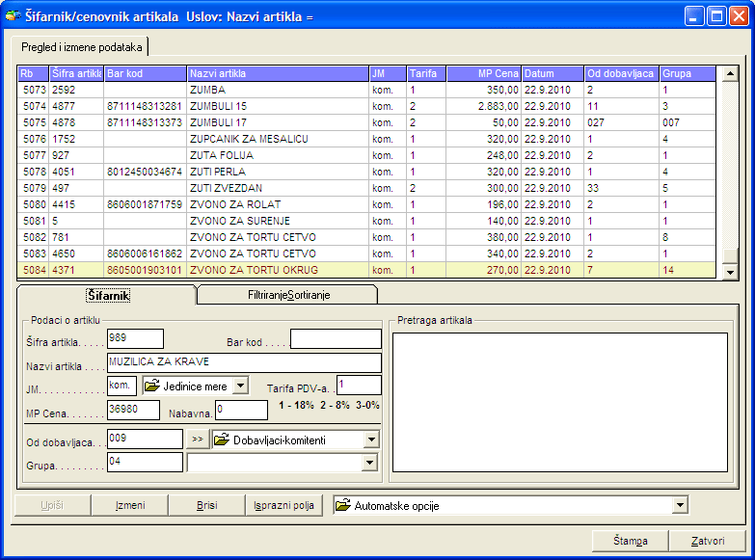Click the Nazvi artikla text field
Image resolution: width=755 pixels, height=560 pixels.
[244, 362]
